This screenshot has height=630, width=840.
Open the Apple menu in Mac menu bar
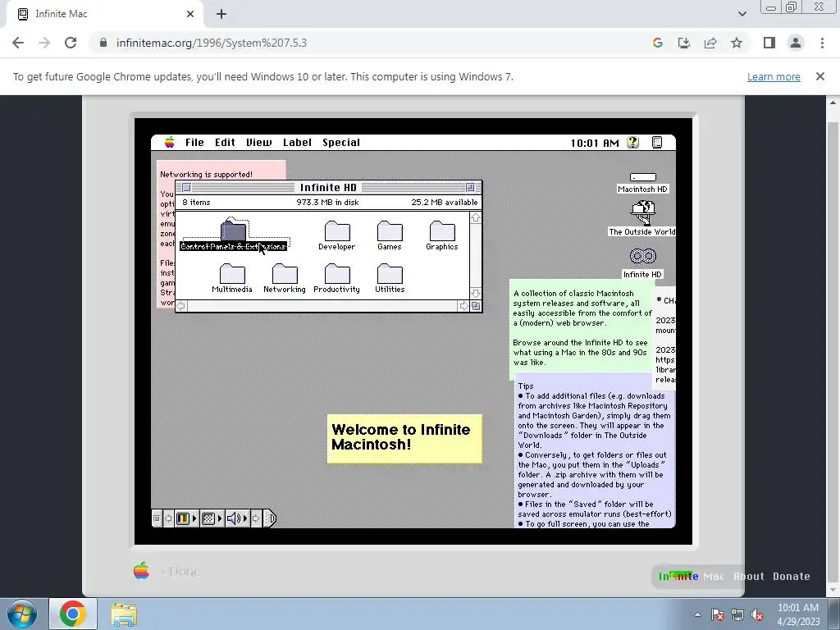pyautogui.click(x=169, y=143)
